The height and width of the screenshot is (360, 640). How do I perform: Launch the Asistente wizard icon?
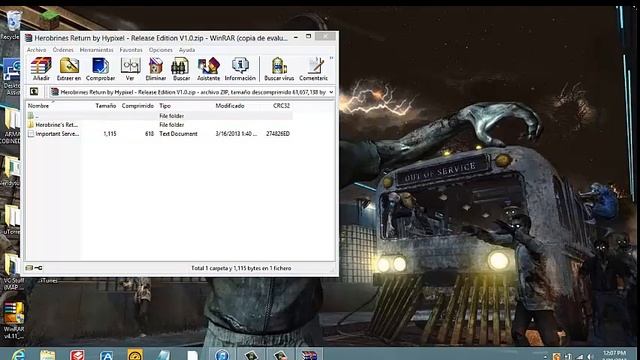point(208,69)
